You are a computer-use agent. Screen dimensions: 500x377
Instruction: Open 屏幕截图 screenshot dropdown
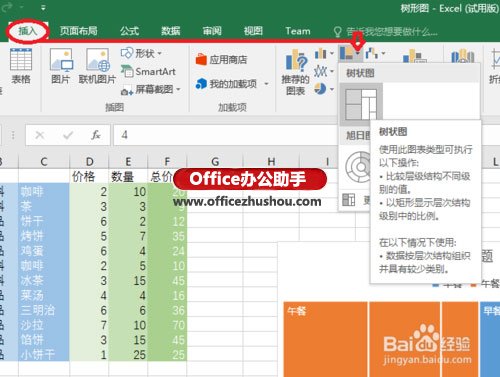(x=150, y=89)
